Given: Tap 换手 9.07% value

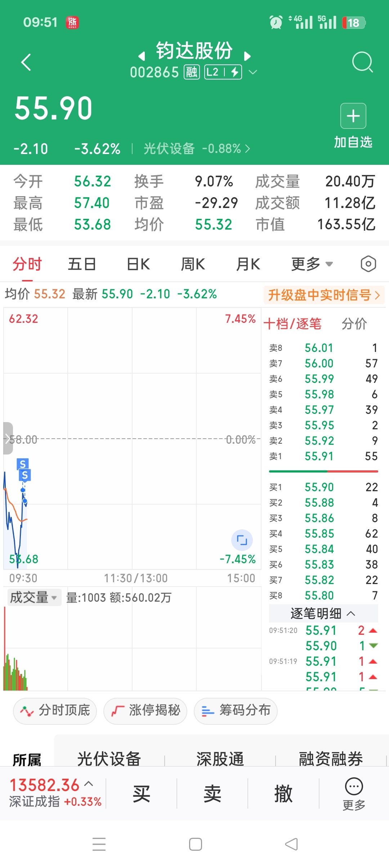Looking at the screenshot, I should pos(214,181).
